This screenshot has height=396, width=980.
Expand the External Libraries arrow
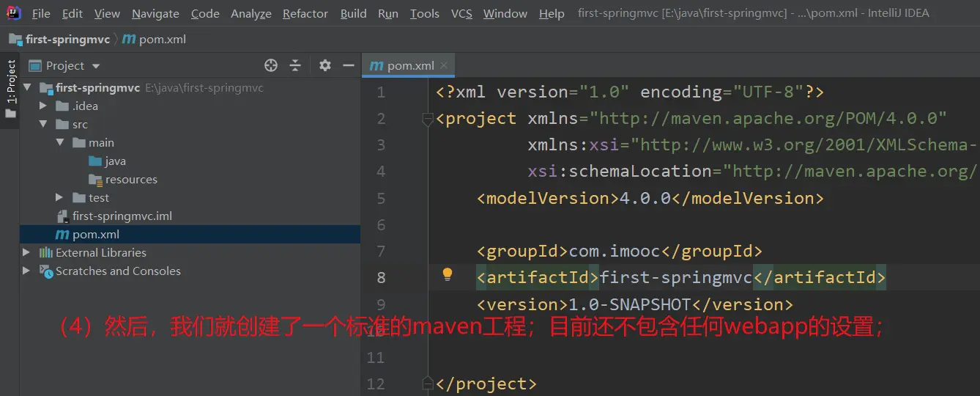(x=27, y=253)
